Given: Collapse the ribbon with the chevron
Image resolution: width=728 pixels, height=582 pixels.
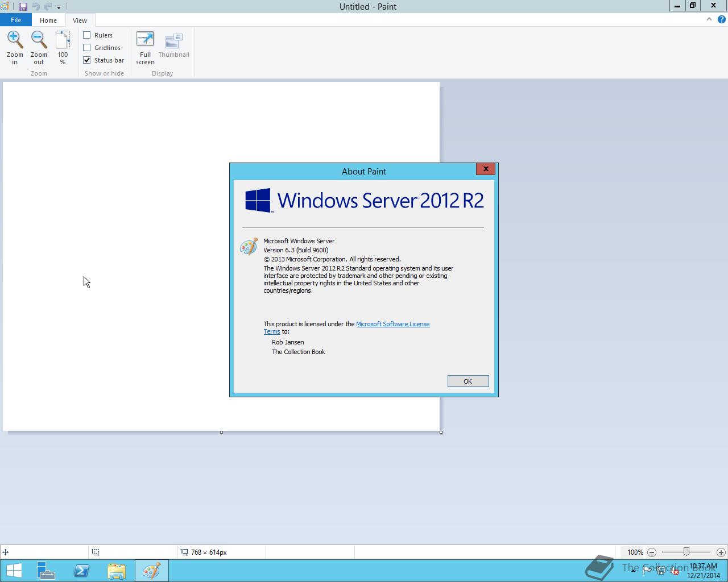Looking at the screenshot, I should [709, 19].
